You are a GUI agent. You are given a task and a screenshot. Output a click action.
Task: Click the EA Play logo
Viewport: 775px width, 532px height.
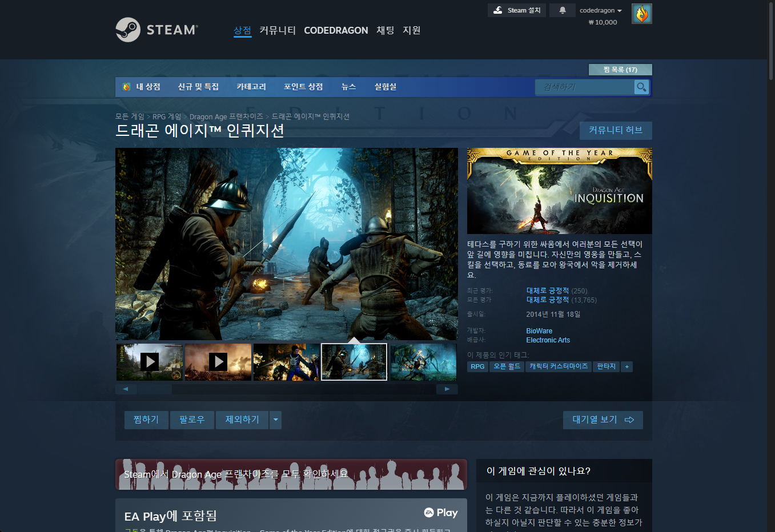[x=441, y=513]
